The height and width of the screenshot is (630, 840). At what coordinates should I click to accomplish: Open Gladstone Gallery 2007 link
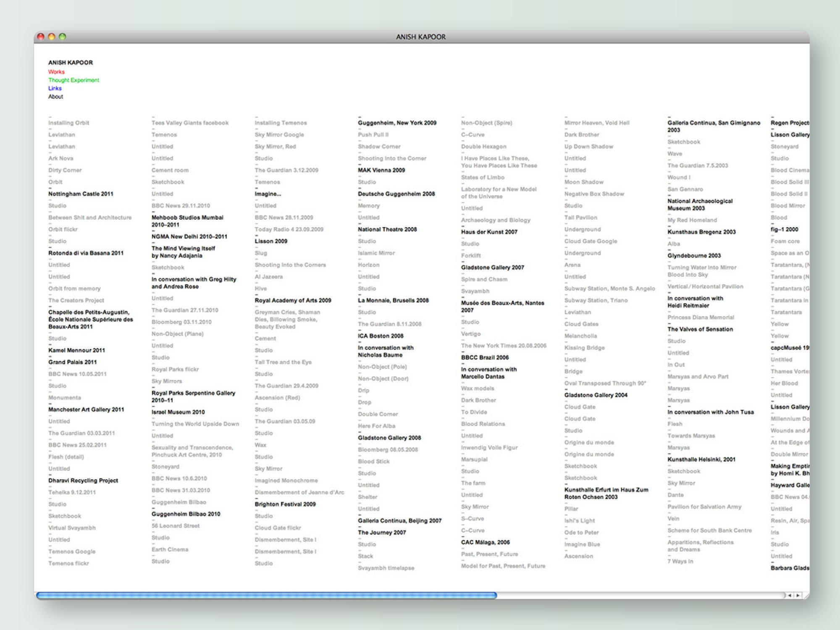pos(493,268)
